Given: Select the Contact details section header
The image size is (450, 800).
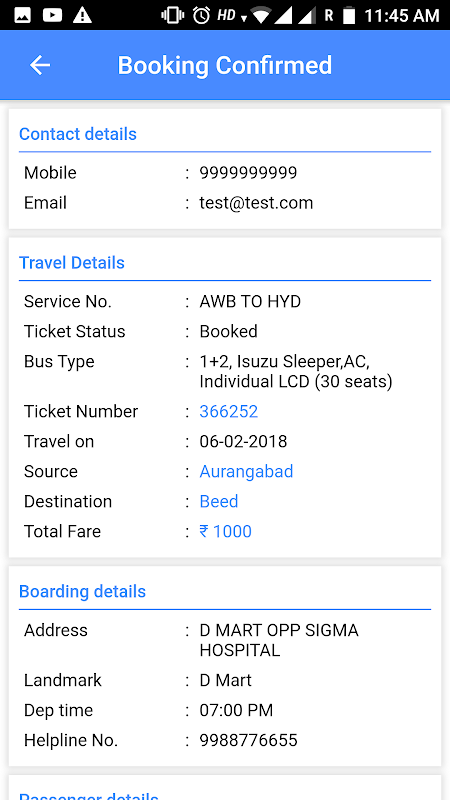Looking at the screenshot, I should point(78,134).
